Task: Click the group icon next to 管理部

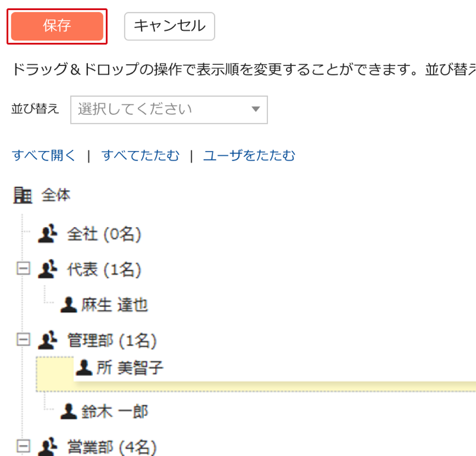Action: (47, 340)
